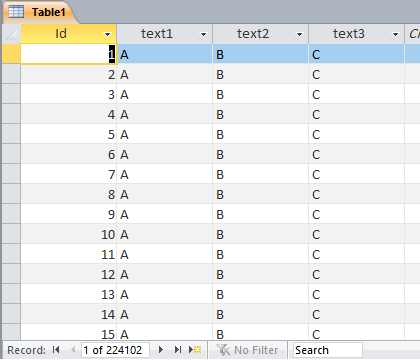This screenshot has width=420, height=360.
Task: Select the Id column header
Action: tap(69, 34)
